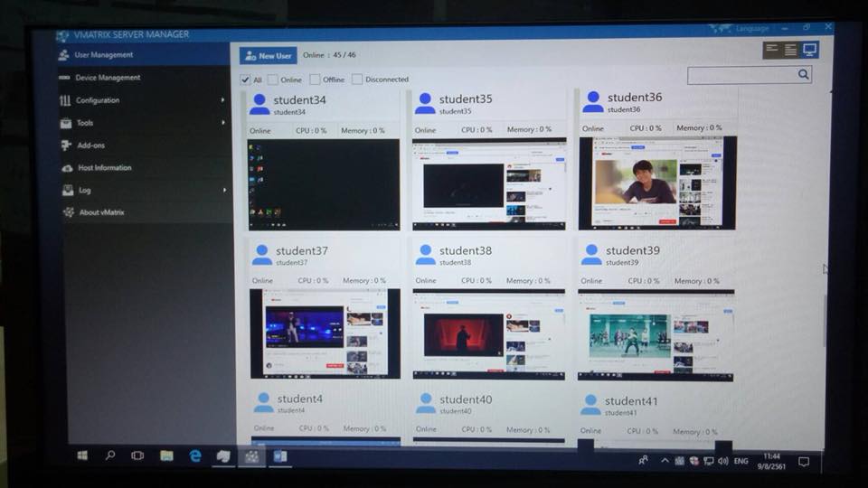Image resolution: width=868 pixels, height=488 pixels.
Task: Click the student39 user avatar
Action: [591, 255]
